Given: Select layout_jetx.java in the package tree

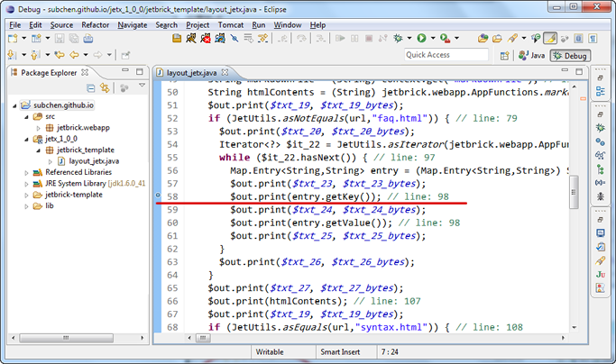Looking at the screenshot, I should tap(94, 160).
